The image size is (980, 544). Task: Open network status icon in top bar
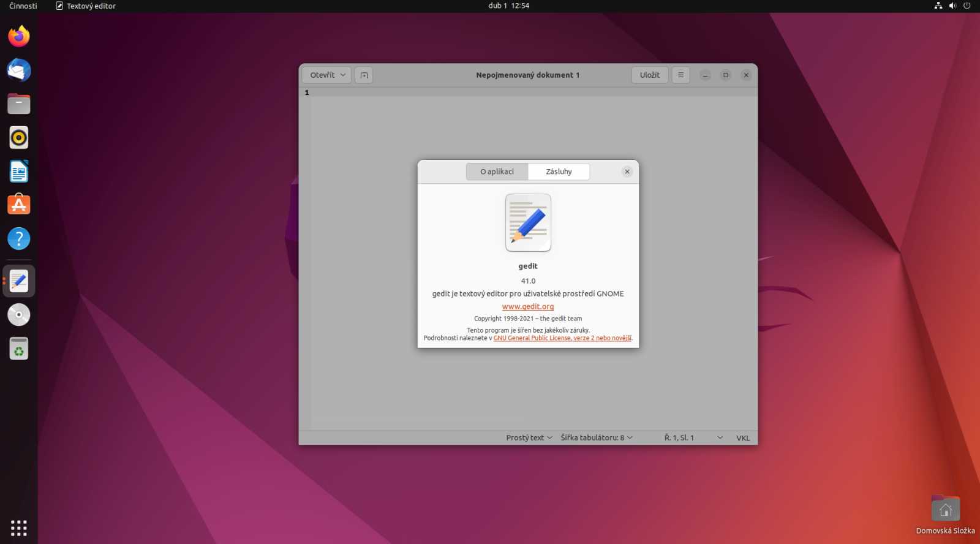pos(938,6)
